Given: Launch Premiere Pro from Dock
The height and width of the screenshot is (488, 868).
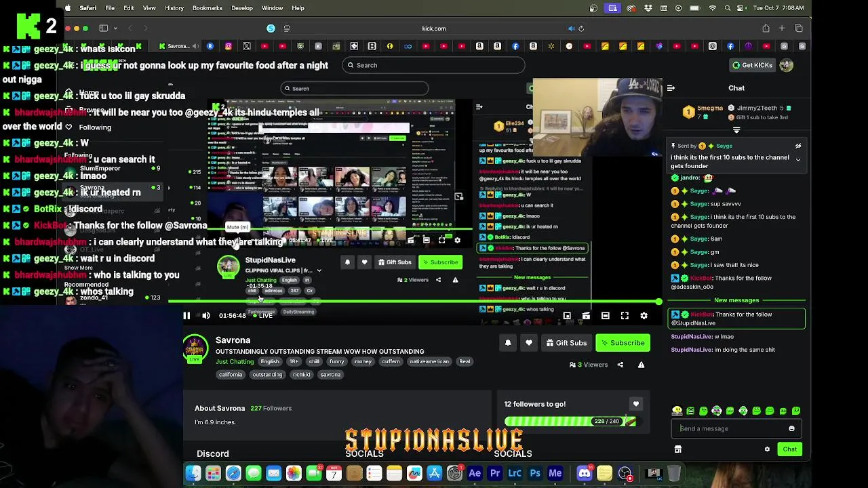Looking at the screenshot, I should tap(495, 473).
